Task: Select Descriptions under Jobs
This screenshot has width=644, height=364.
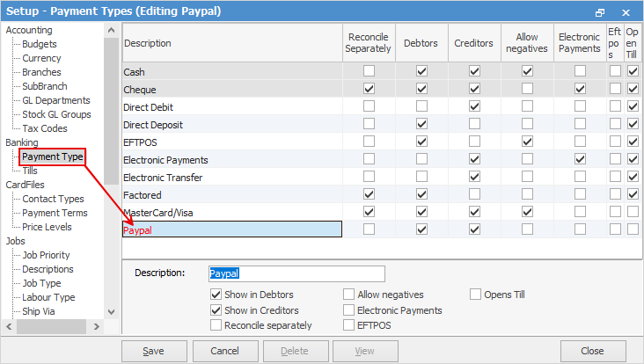Action: point(48,269)
